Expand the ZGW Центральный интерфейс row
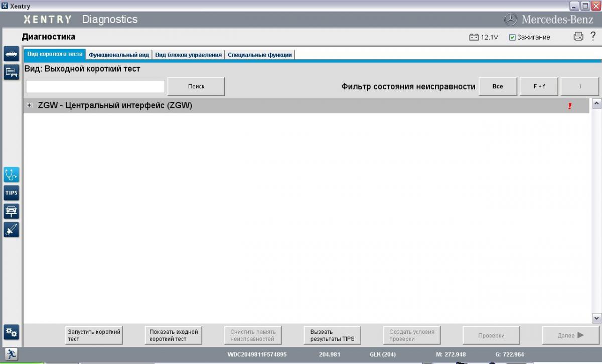The image size is (602, 364). pos(30,106)
